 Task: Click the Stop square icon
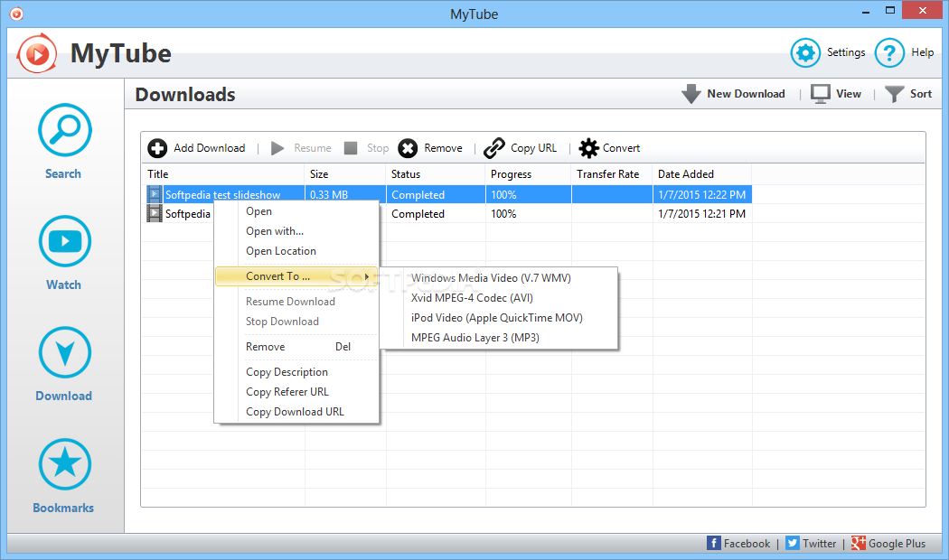(351, 148)
